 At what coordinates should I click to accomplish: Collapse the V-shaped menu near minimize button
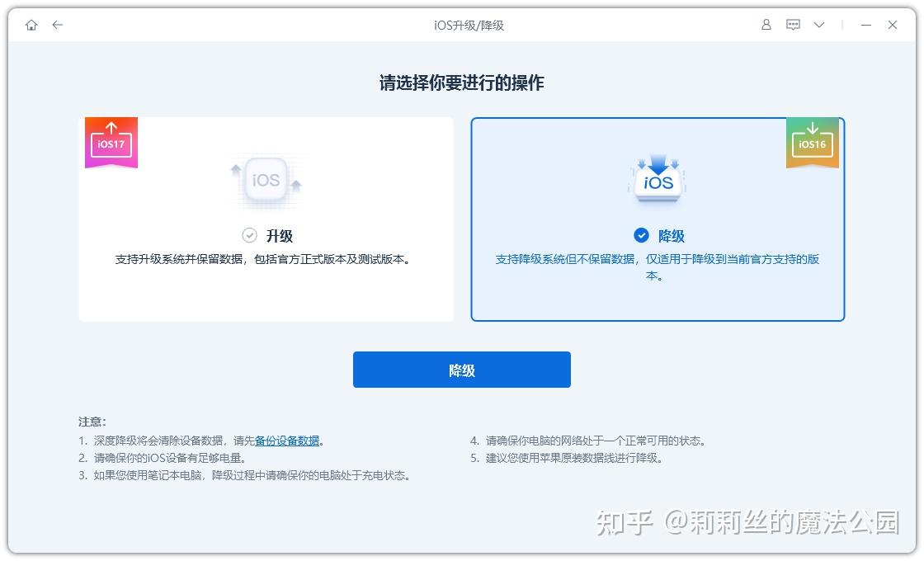[819, 25]
